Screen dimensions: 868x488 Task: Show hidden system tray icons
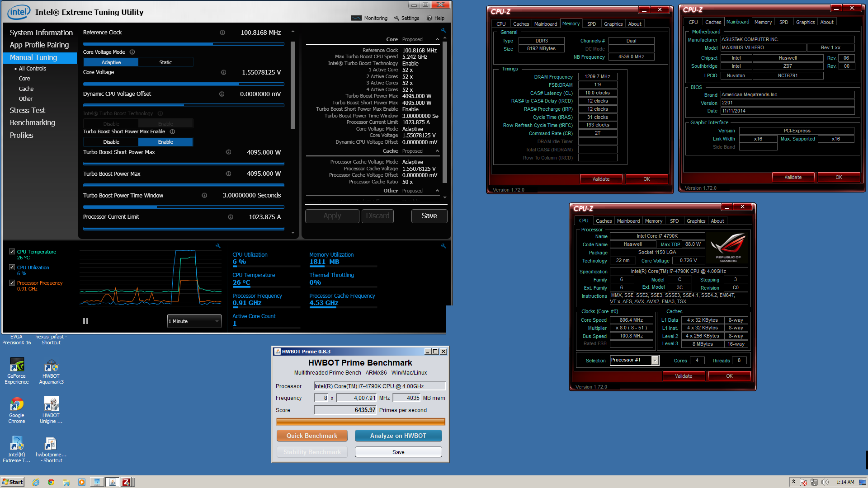tap(793, 482)
